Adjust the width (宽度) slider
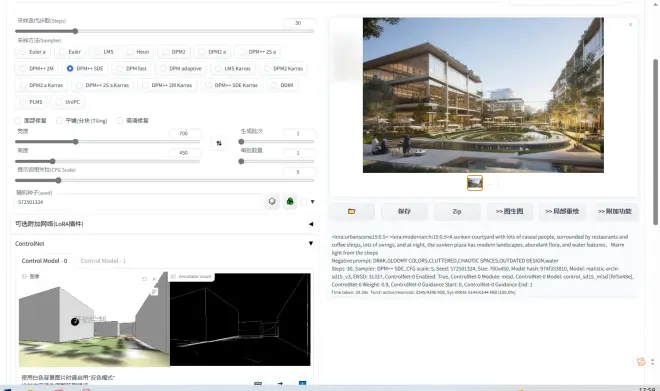 [107, 142]
